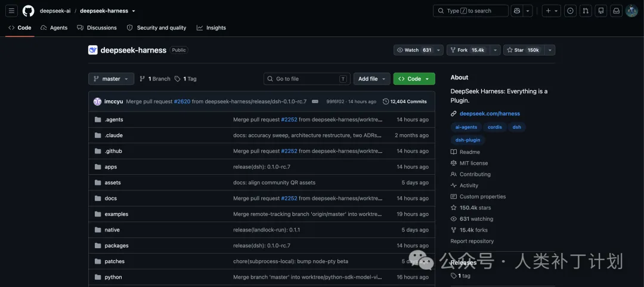Image resolution: width=644 pixels, height=287 pixels.
Task: Expand the commit message ellipsis
Action: 315,101
